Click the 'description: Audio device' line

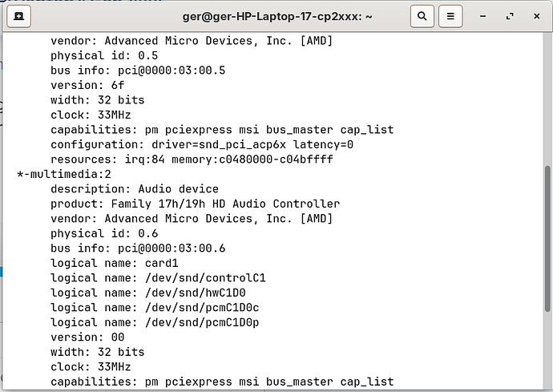pyautogui.click(x=135, y=189)
